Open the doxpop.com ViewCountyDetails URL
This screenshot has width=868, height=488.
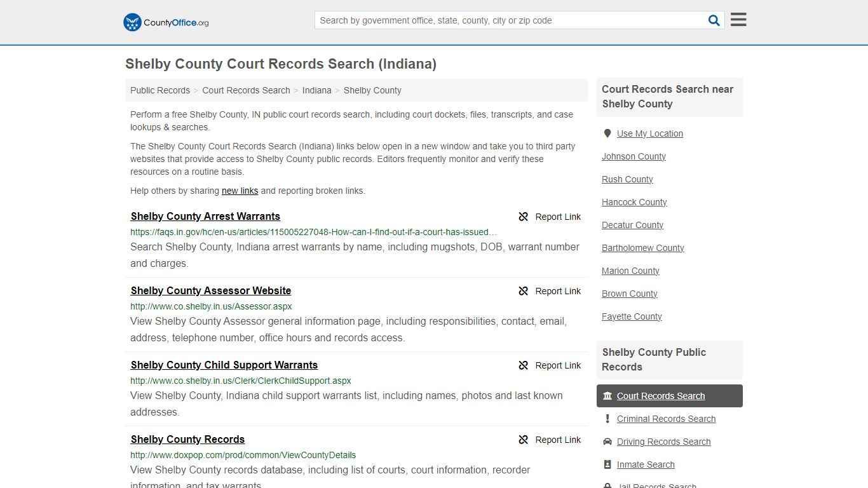(x=243, y=455)
